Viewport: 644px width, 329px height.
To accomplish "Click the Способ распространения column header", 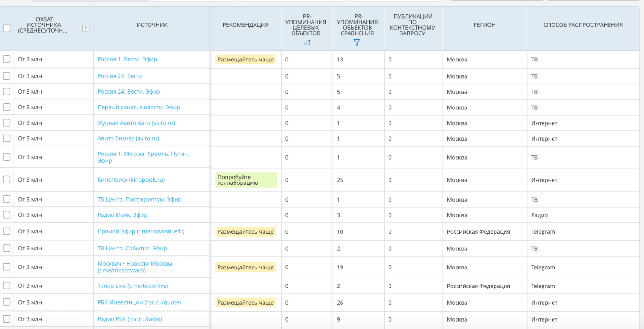I will point(583,25).
